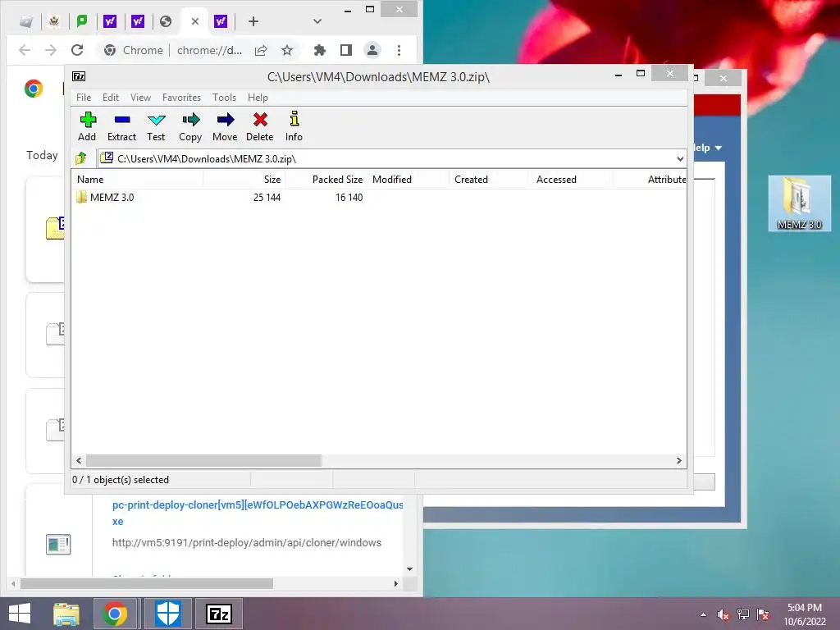Open the File menu in 7-Zip
This screenshot has height=630, width=840.
coord(84,98)
